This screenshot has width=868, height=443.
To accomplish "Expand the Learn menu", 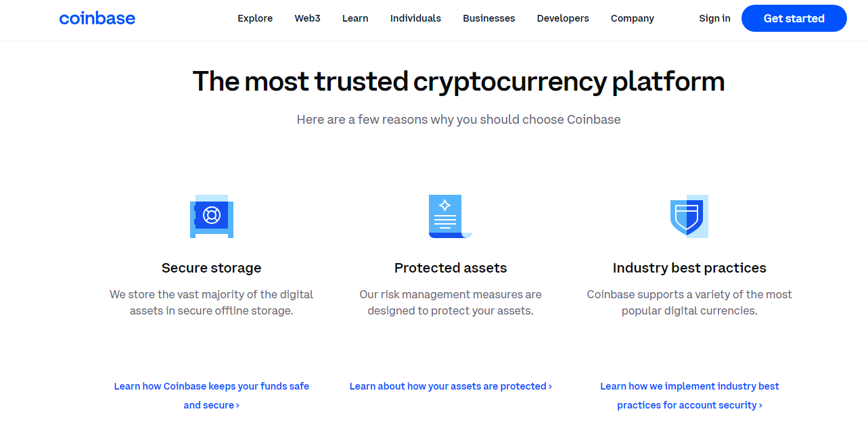I will [x=355, y=18].
